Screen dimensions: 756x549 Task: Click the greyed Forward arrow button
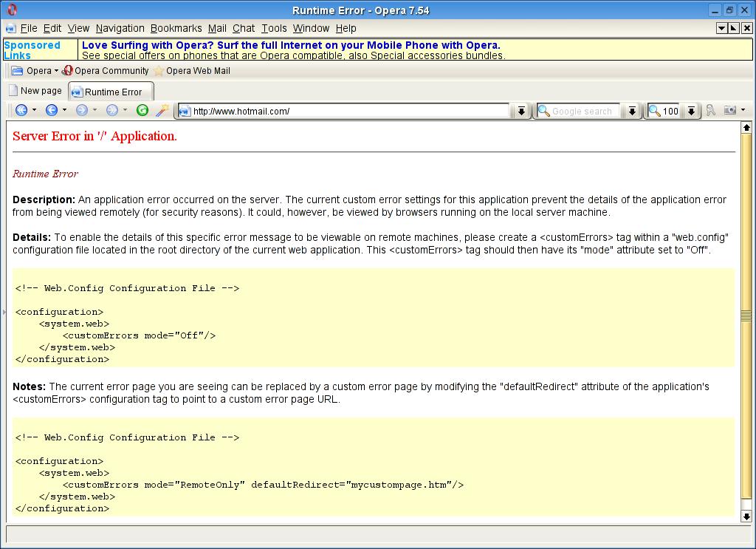click(81, 111)
